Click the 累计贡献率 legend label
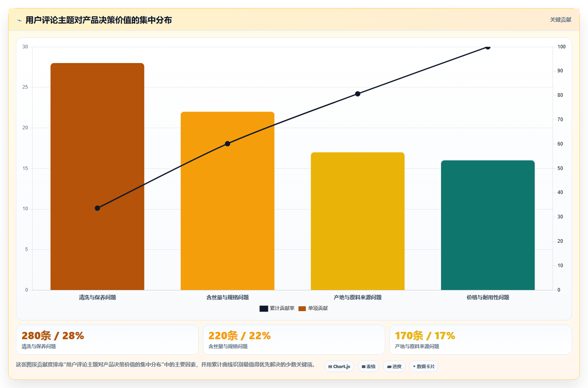 tap(282, 309)
